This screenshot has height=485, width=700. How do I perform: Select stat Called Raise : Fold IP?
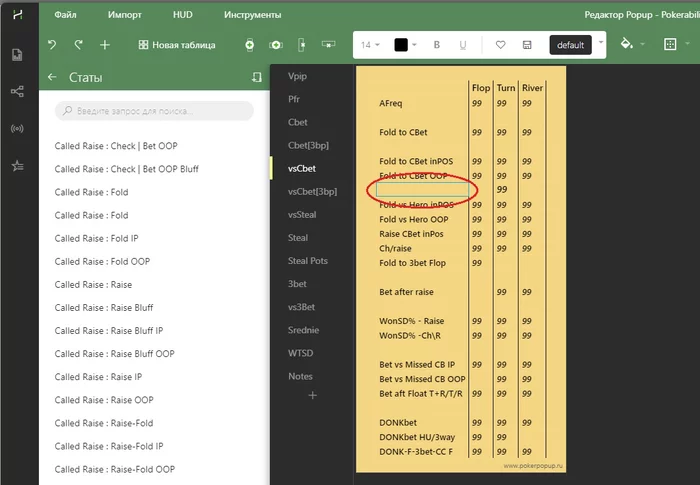96,238
